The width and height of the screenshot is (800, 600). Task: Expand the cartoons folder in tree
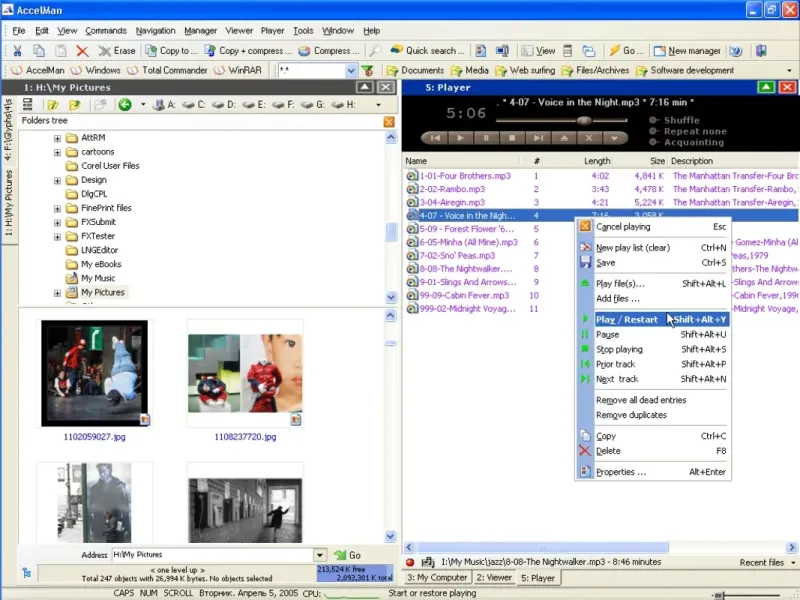pos(58,152)
